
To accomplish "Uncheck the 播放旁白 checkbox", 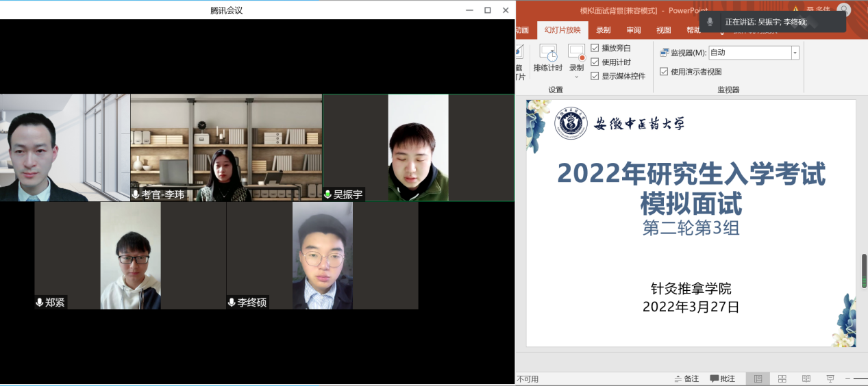I will (595, 48).
